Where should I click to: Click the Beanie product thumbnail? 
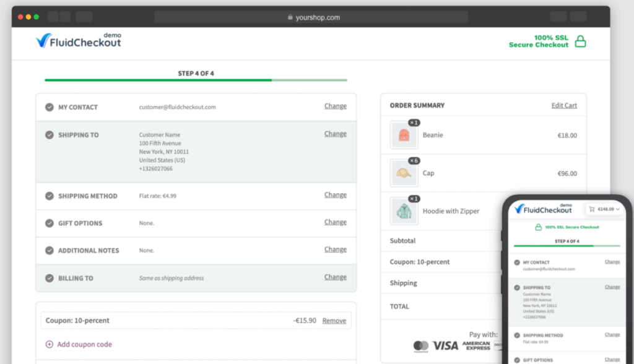point(404,135)
